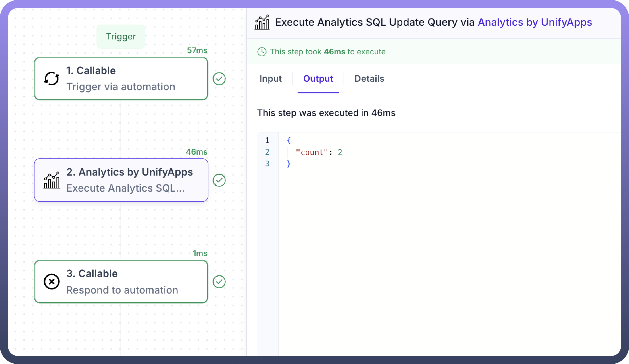
Task: Click the analytics chart icon in step 2
Action: coord(52,180)
